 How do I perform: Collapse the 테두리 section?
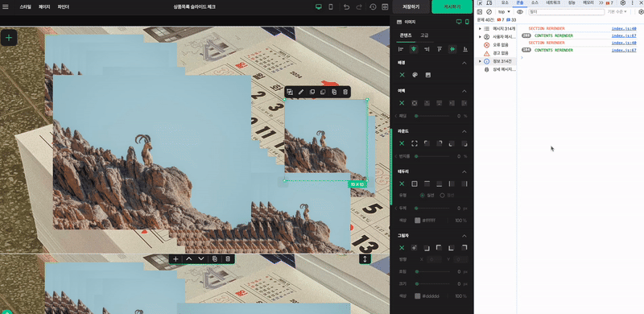tap(464, 171)
